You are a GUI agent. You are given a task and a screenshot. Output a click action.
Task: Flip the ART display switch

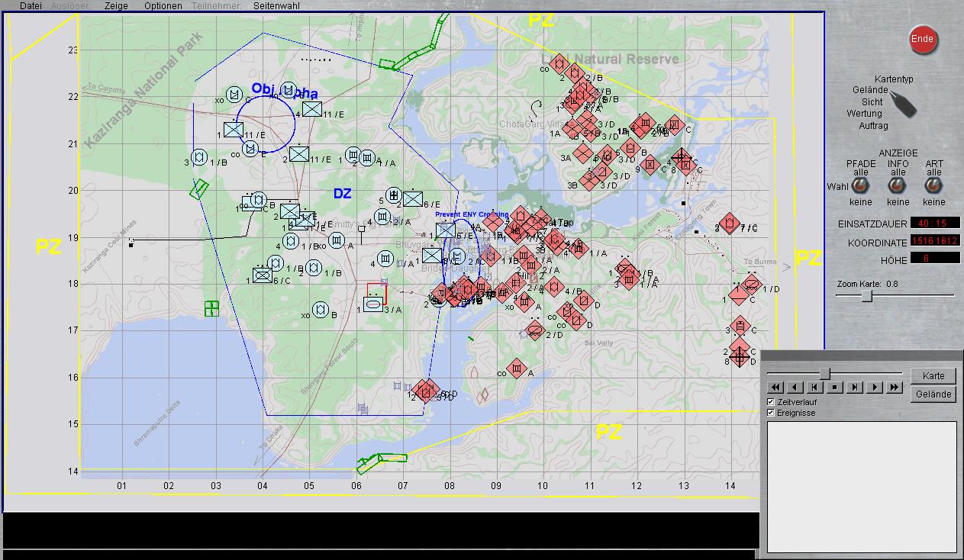(933, 185)
